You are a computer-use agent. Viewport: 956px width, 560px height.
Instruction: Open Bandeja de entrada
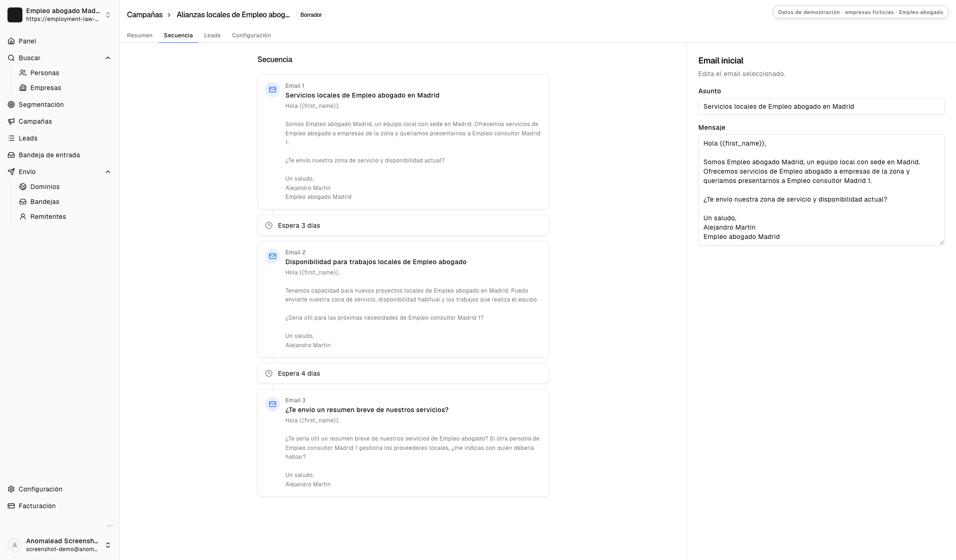(x=59, y=155)
